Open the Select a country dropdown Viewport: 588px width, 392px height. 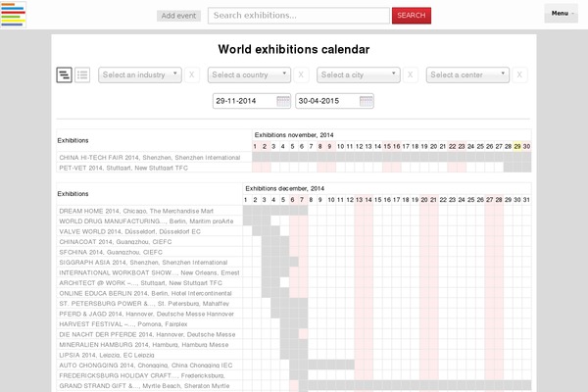[249, 74]
